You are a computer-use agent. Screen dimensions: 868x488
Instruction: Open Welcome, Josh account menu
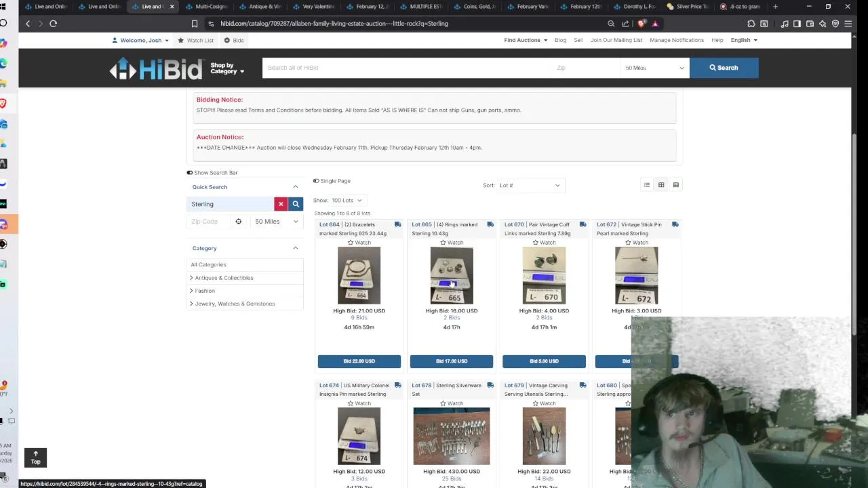point(140,40)
